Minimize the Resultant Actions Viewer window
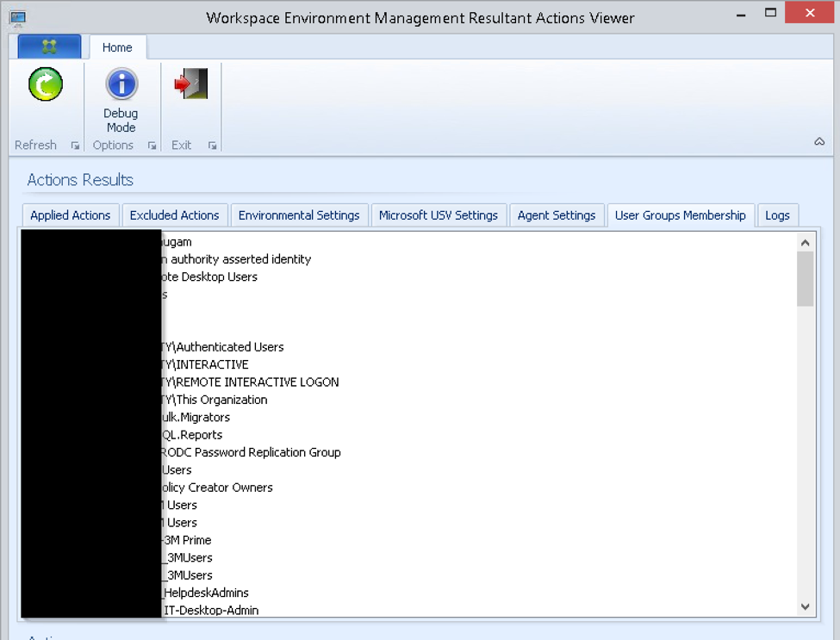 click(741, 15)
